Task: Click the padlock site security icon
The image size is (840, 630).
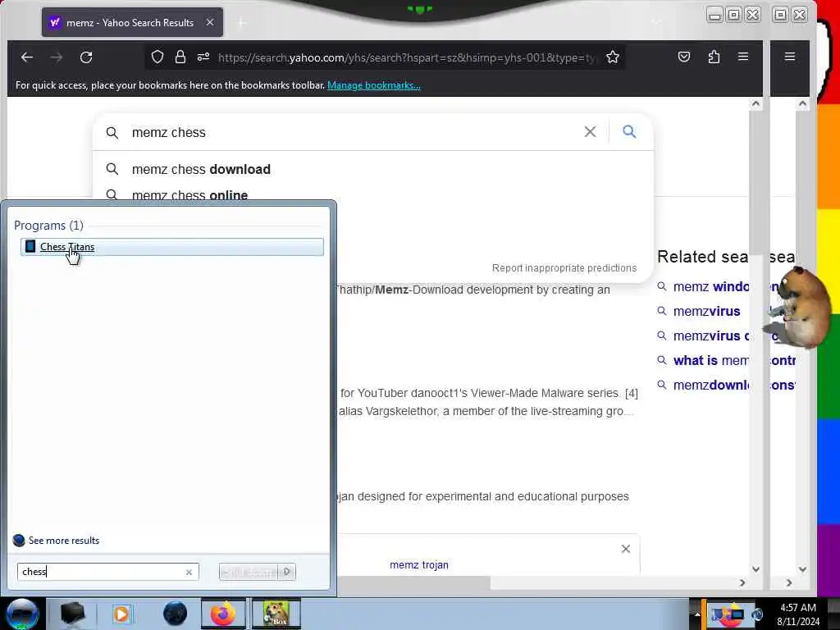Action: (180, 57)
